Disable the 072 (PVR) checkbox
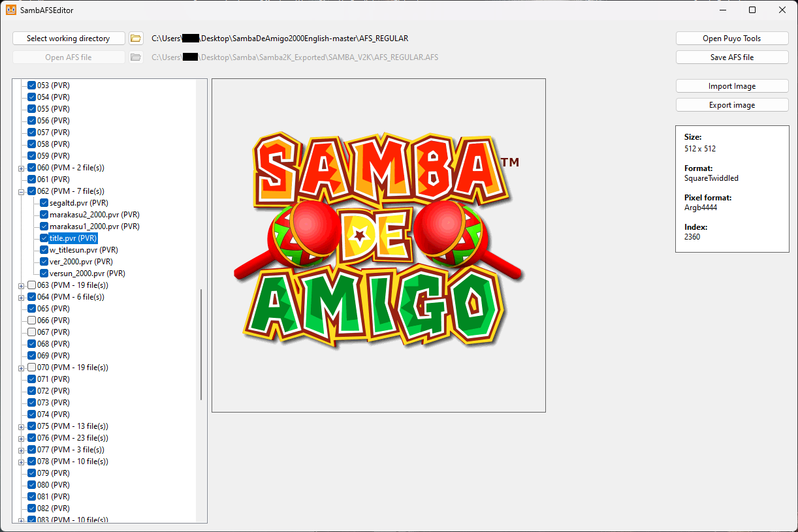The height and width of the screenshot is (532, 798). click(x=31, y=391)
